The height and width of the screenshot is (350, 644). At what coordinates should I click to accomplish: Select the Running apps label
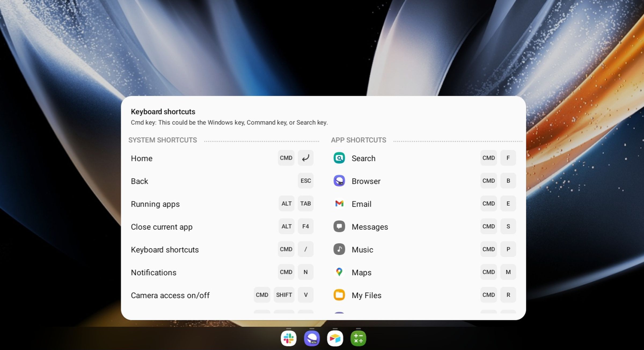tap(155, 204)
